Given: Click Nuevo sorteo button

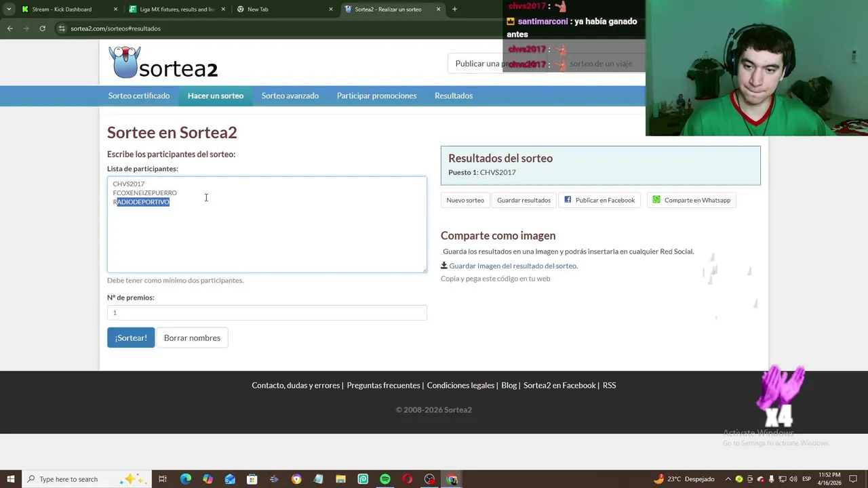Looking at the screenshot, I should point(465,200).
